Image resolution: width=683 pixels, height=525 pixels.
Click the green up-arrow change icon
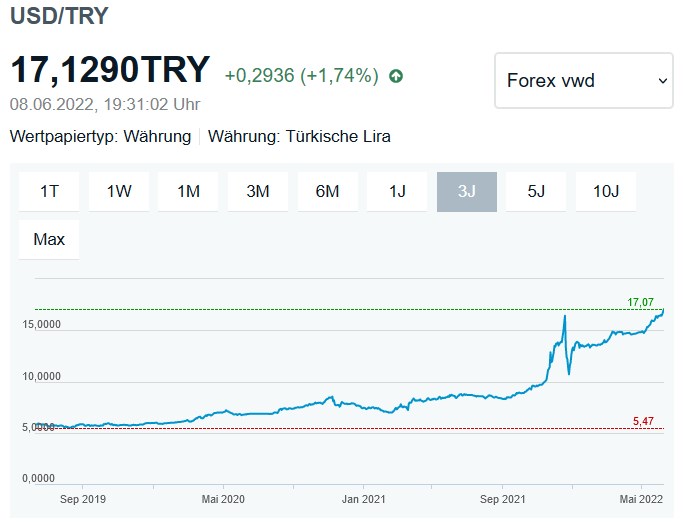(396, 75)
